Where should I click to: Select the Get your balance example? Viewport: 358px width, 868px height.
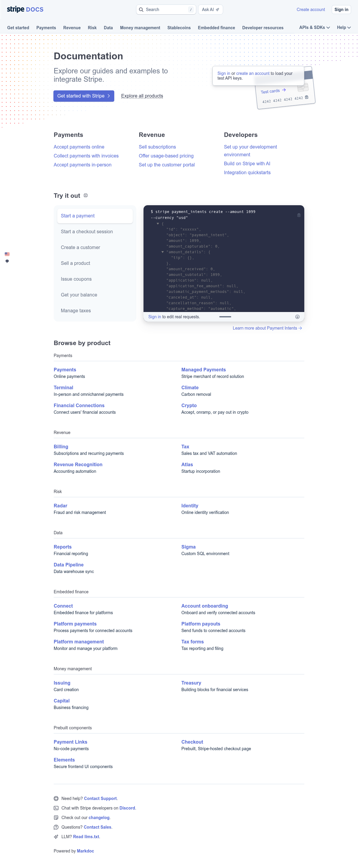click(95, 295)
